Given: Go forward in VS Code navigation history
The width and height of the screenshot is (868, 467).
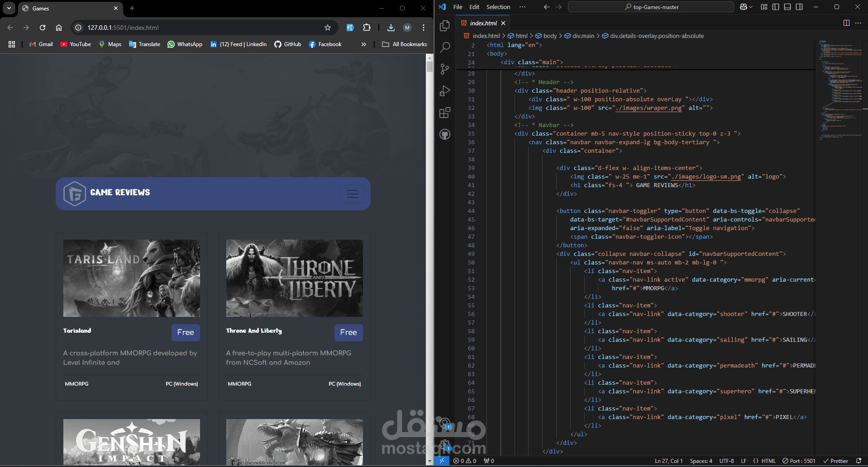Looking at the screenshot, I should 558,7.
